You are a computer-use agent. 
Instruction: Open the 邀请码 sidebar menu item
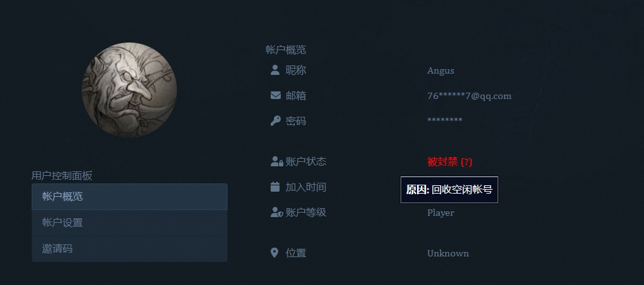(x=129, y=249)
